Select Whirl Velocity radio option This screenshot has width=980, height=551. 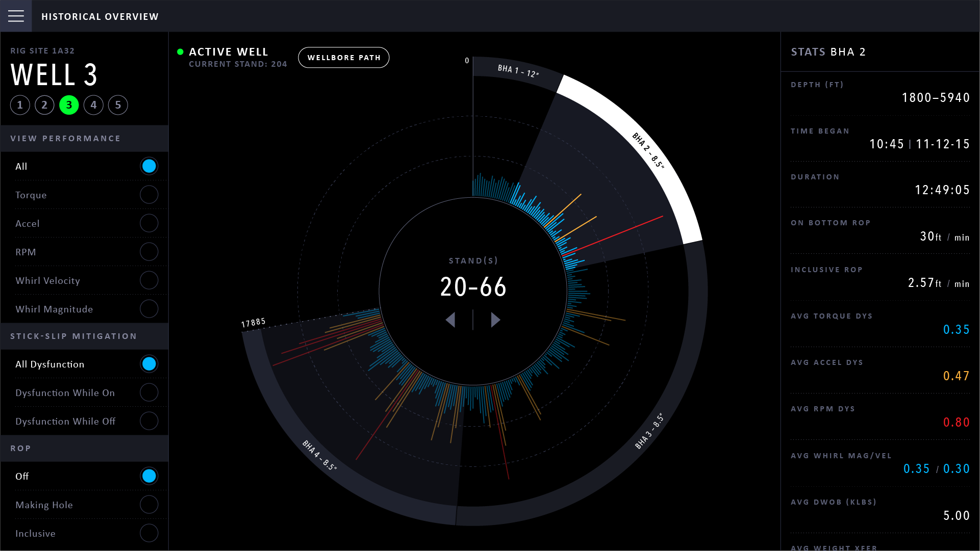click(x=149, y=280)
